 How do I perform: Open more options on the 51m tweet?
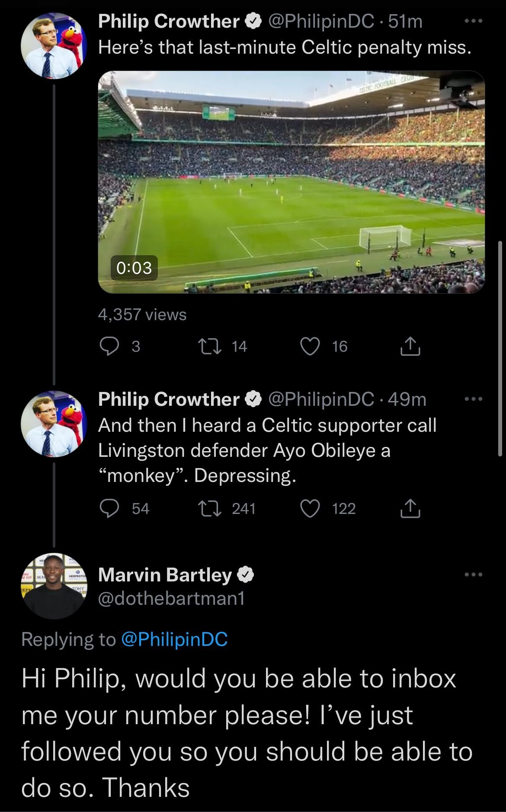click(473, 21)
